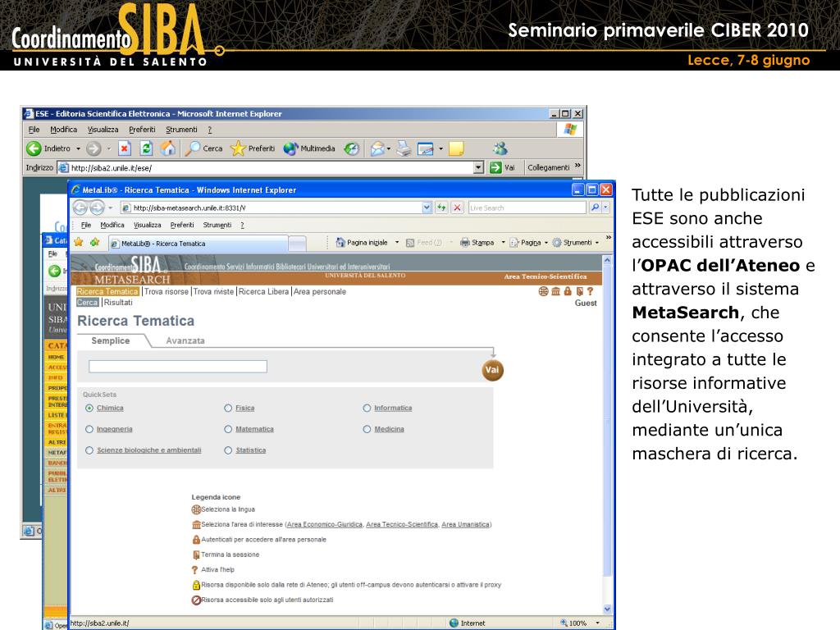Open the Modifica menu in ESE window
This screenshot has height=630, width=840.
pos(64,130)
